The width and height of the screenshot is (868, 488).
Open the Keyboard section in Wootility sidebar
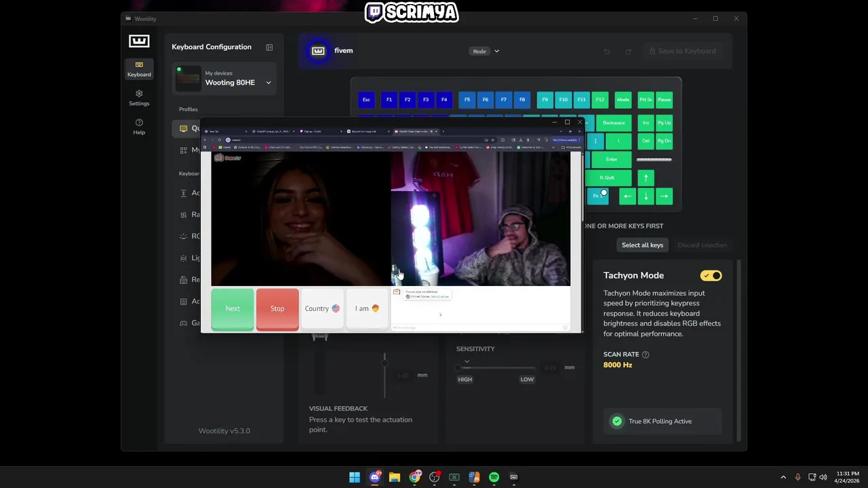click(139, 68)
